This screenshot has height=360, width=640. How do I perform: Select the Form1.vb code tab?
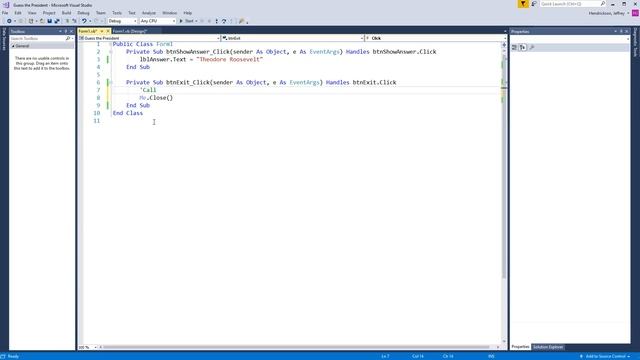pyautogui.click(x=88, y=31)
